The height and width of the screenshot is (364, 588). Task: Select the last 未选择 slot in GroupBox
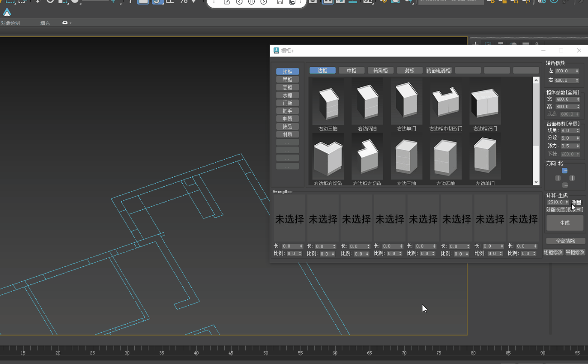pos(523,219)
